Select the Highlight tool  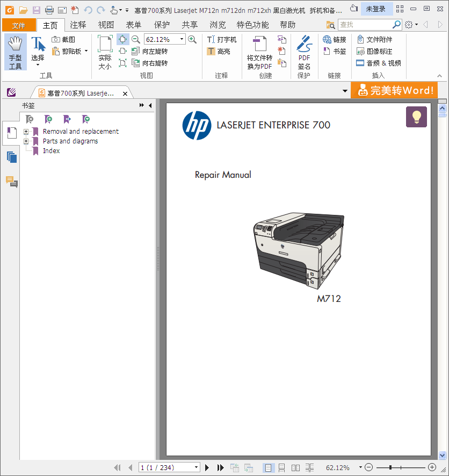(x=219, y=52)
